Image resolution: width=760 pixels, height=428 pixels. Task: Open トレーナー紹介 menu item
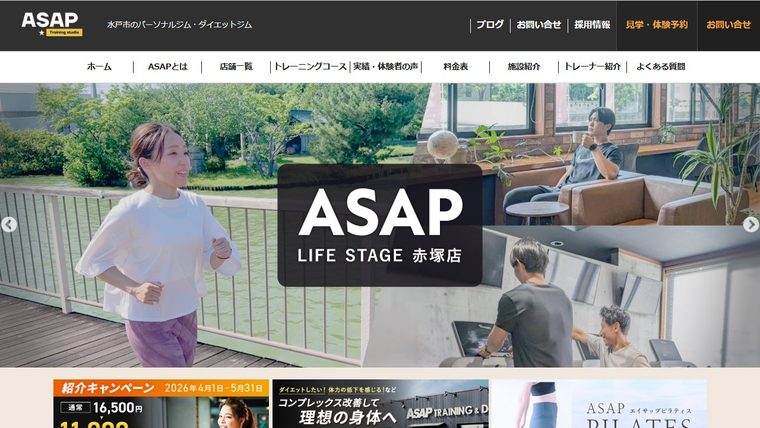(x=592, y=67)
